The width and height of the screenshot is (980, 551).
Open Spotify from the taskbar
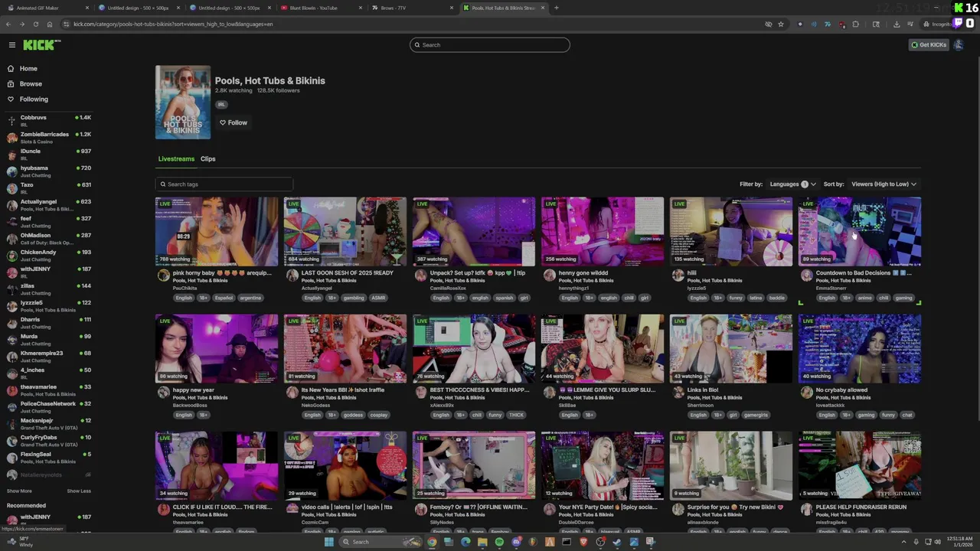pos(499,542)
